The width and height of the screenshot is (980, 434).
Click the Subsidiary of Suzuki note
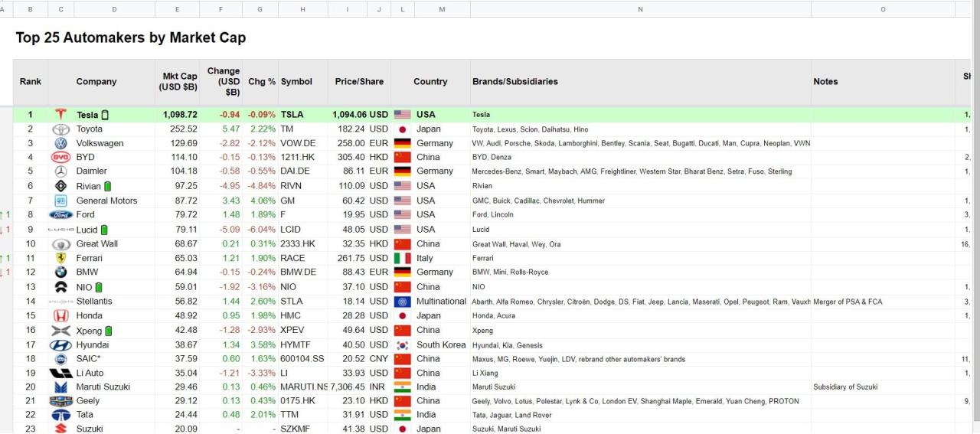click(x=845, y=387)
